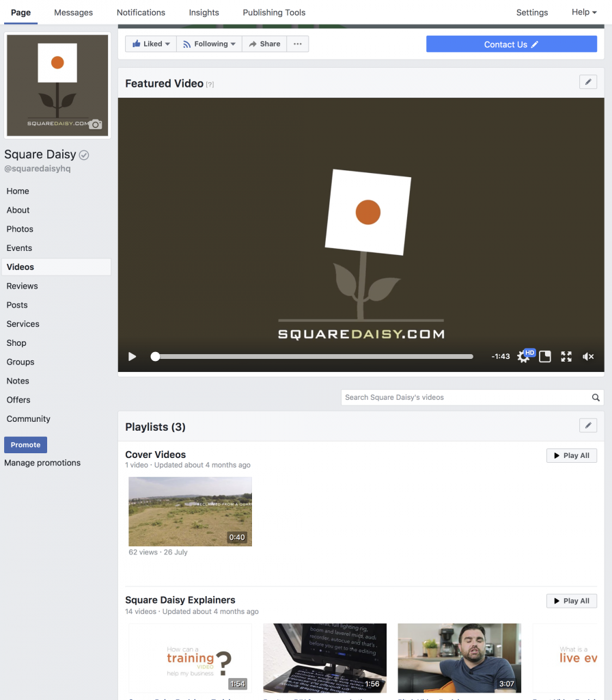Go to the Notifications tab
This screenshot has width=612, height=700.
click(141, 12)
